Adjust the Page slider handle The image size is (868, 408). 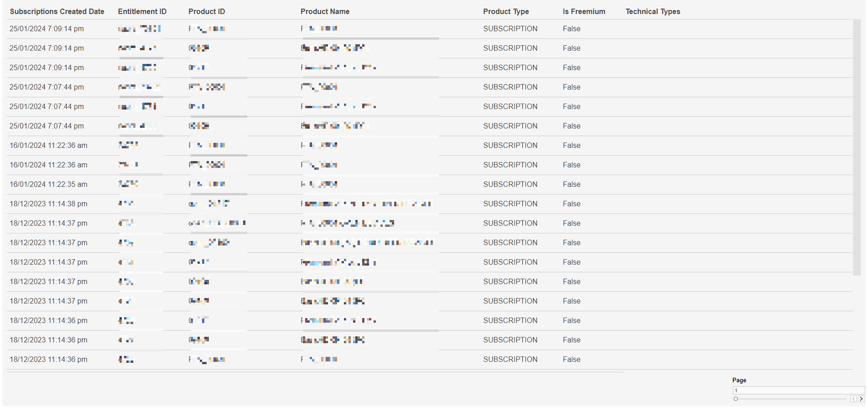tap(736, 399)
